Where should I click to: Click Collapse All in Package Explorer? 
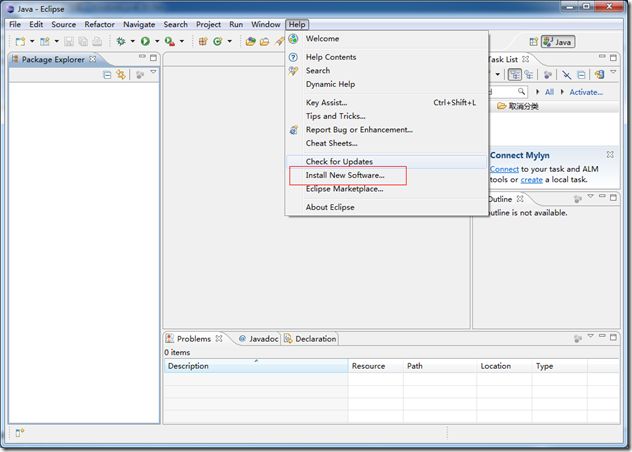[x=107, y=75]
